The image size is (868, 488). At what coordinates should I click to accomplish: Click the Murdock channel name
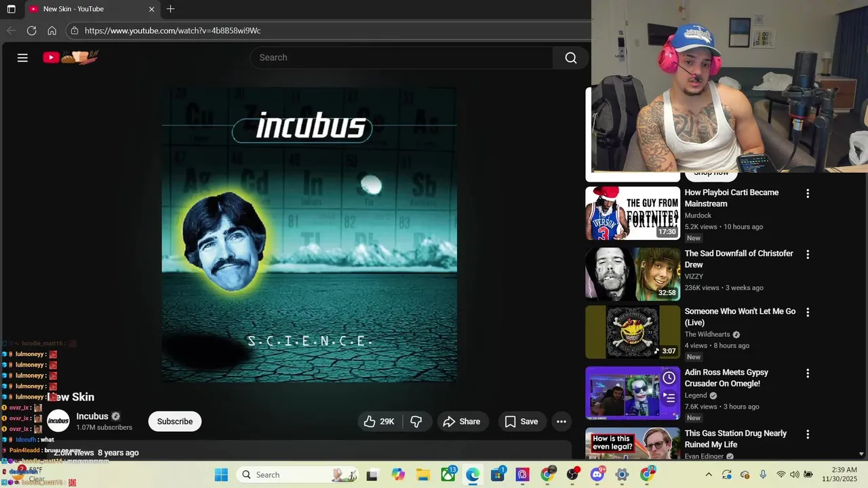(x=698, y=216)
